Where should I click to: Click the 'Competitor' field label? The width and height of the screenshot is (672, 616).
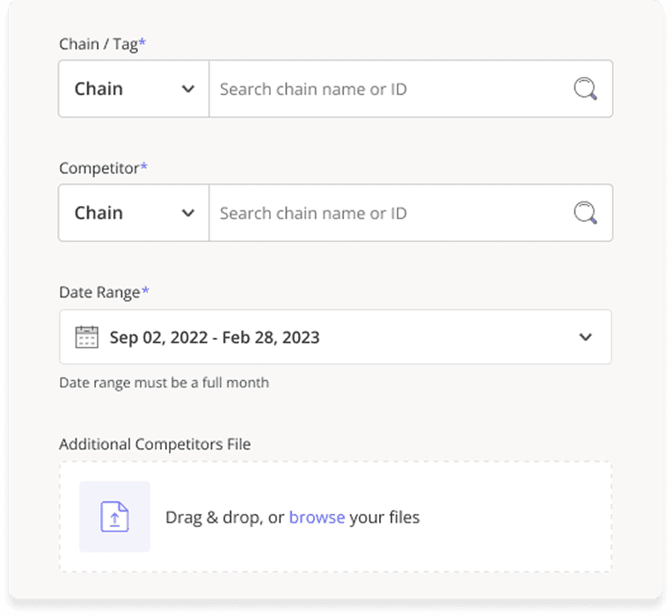click(103, 168)
